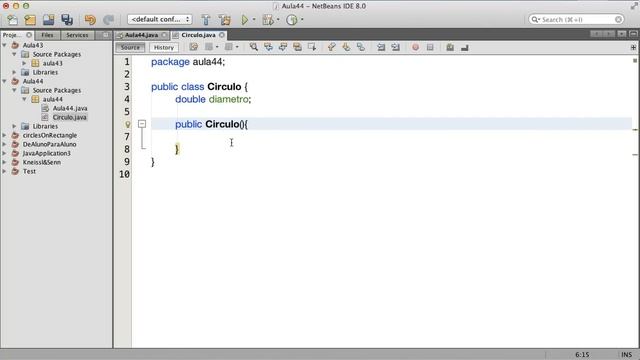Open the Profile Project dropdown arrow

tap(302, 20)
